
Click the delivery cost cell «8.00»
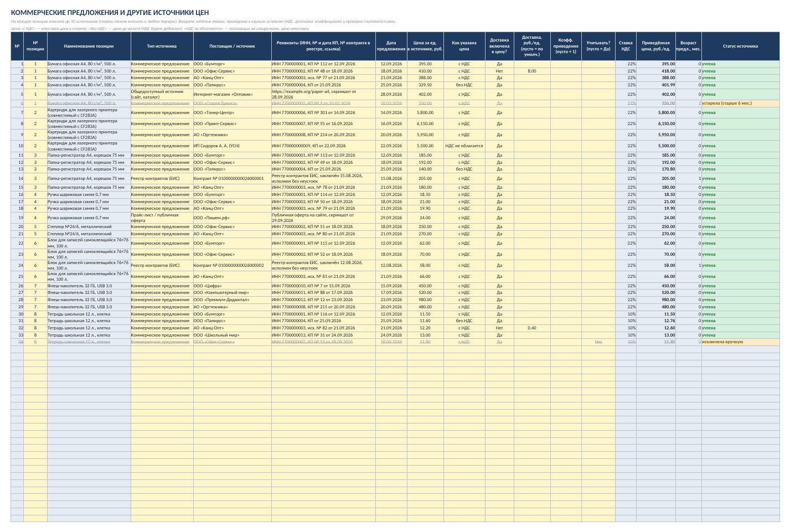pyautogui.click(x=532, y=71)
